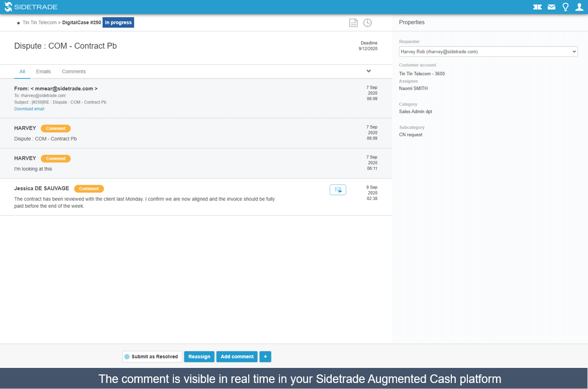588x389 pixels.
Task: Switch to the All tab
Action: 22,71
